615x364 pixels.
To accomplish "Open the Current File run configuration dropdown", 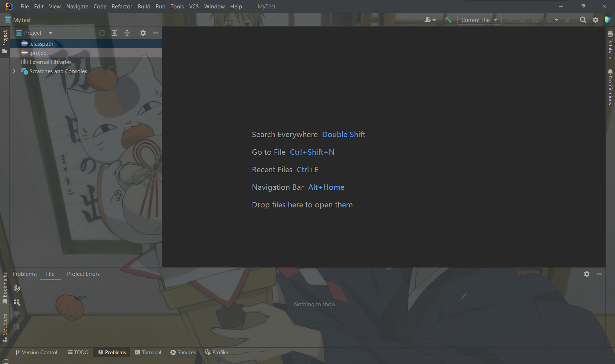I will (479, 20).
